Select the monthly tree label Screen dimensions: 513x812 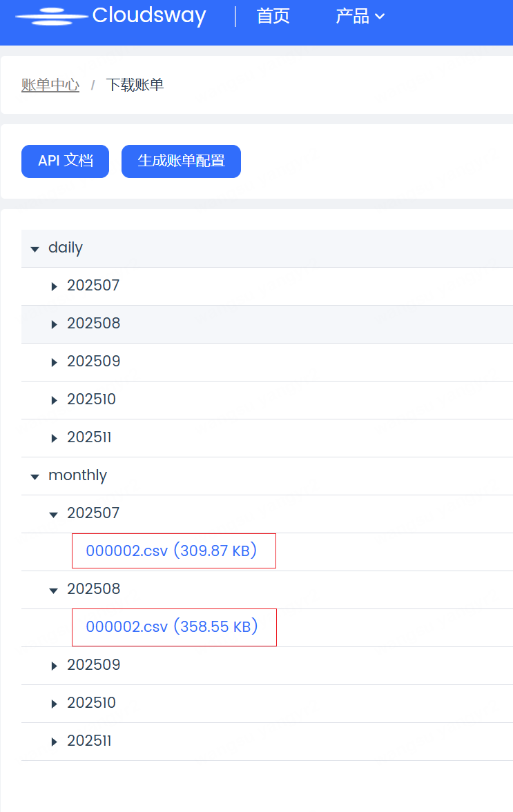[x=78, y=475]
